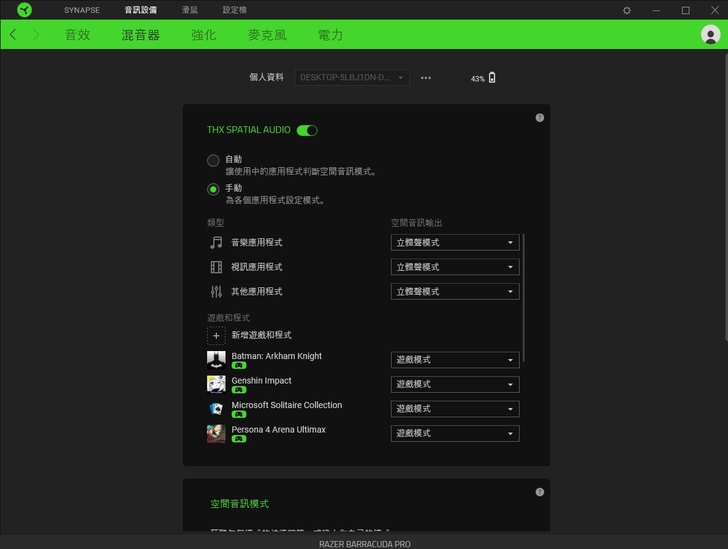Click gamepad badge under Batman: Arkham Knight
This screenshot has height=549, width=728.
click(239, 366)
